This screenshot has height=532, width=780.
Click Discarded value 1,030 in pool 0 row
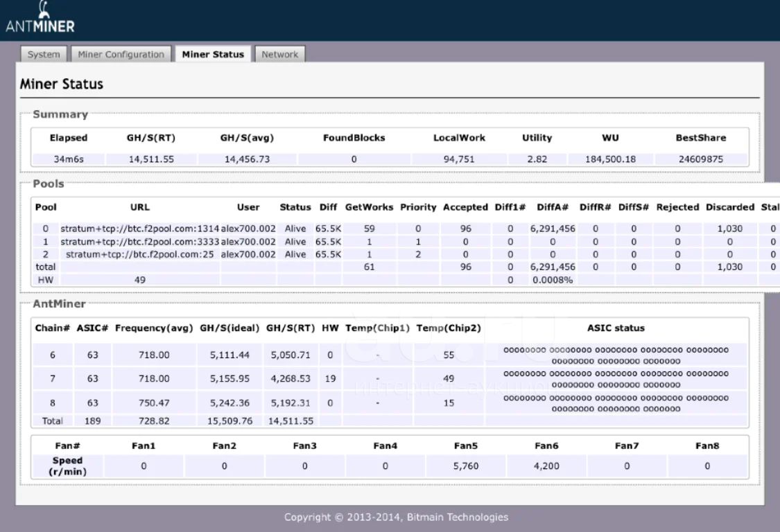click(729, 229)
